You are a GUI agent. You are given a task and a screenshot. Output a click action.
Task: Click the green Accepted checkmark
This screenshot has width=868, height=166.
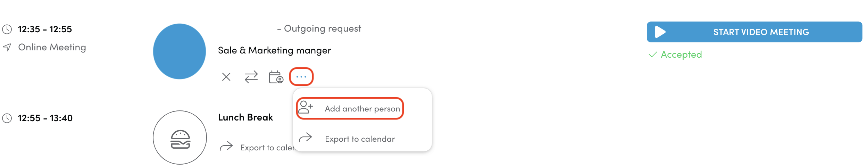(x=653, y=55)
